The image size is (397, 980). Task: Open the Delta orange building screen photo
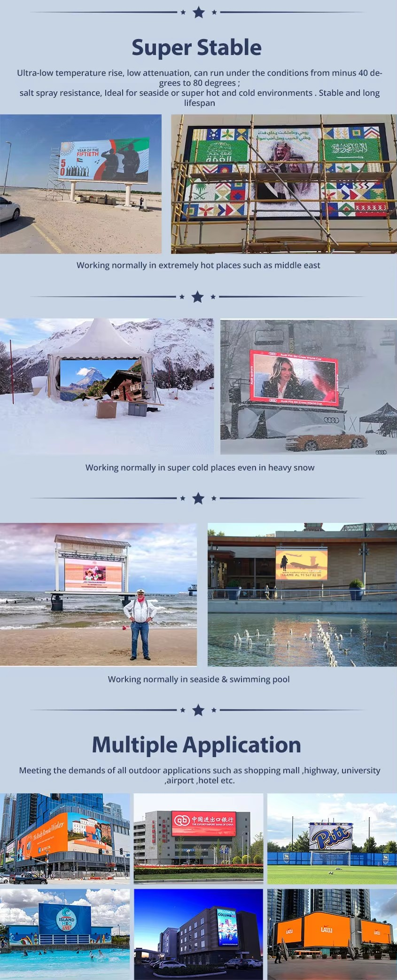pyautogui.click(x=65, y=838)
